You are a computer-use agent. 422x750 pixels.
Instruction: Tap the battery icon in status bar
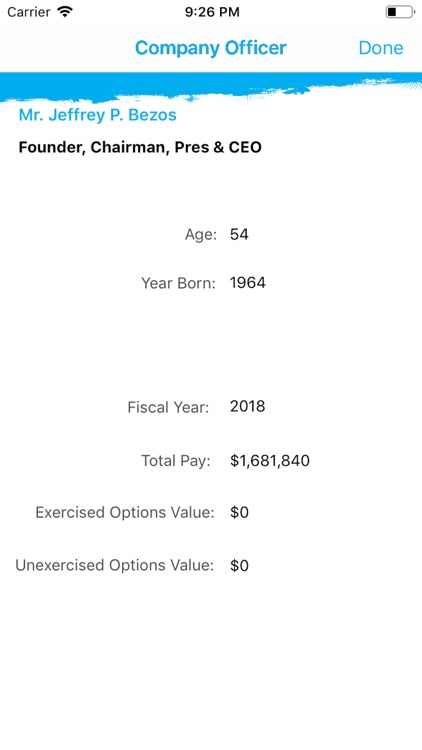pyautogui.click(x=400, y=12)
